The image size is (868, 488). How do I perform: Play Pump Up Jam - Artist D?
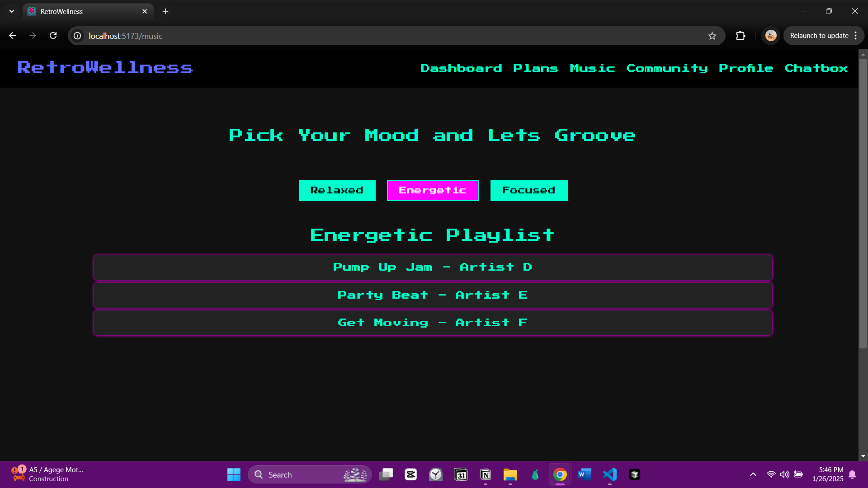point(433,267)
